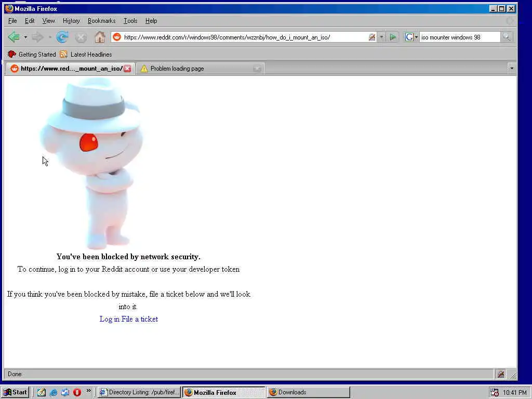532x399 pixels.
Task: Launch Internet Explorer from quick launch
Action: click(54, 392)
